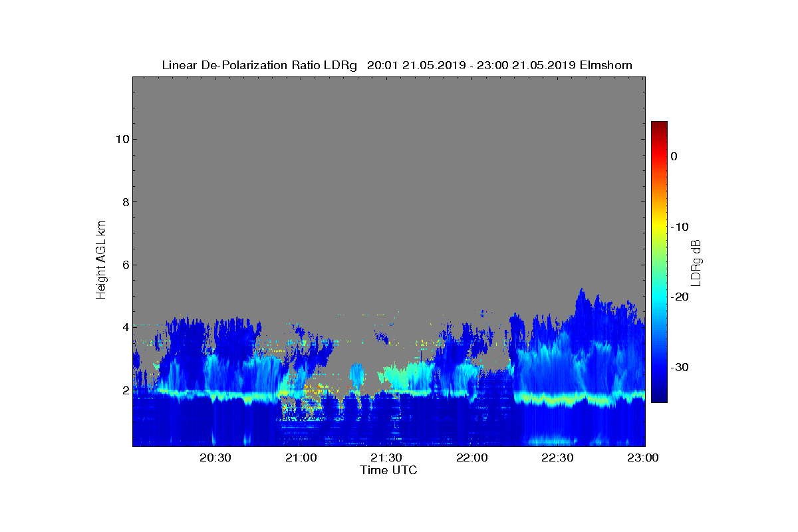This screenshot has height=532, width=798.
Task: Click the 23:00 time tick label
Action: pos(644,458)
